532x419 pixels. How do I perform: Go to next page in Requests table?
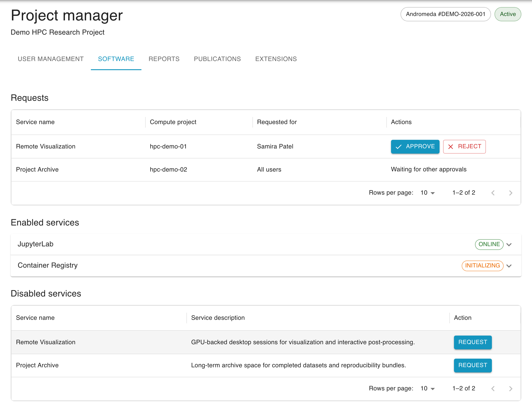[511, 193]
